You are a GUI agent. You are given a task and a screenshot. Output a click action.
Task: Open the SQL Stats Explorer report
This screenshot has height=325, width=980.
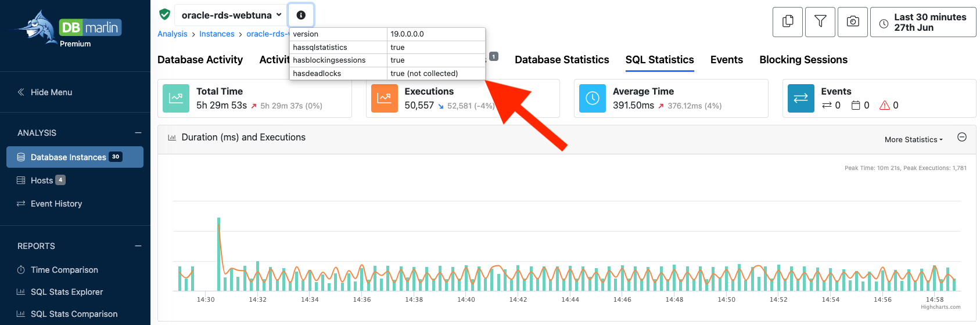point(67,292)
